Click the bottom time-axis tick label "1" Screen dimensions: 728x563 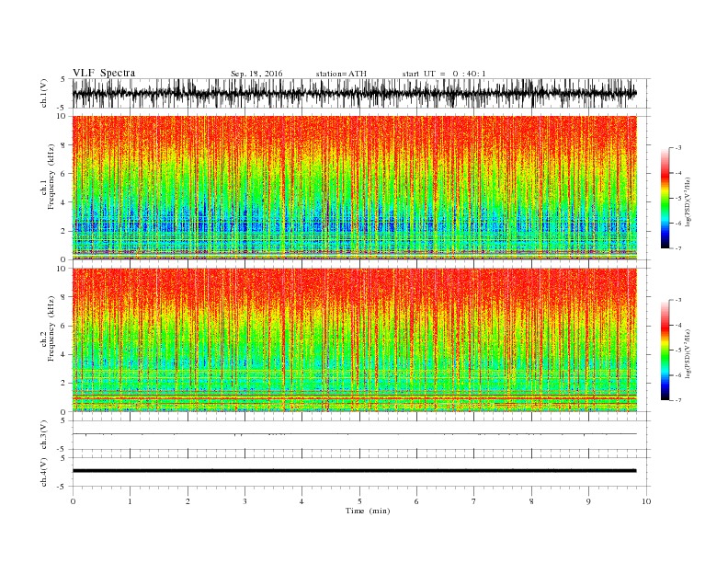coord(130,501)
